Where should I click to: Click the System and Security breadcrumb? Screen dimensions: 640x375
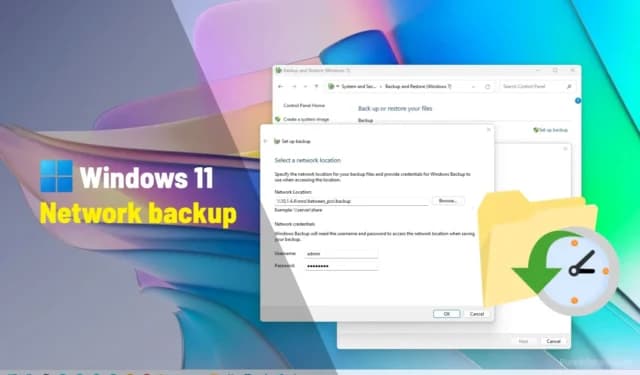click(x=359, y=87)
